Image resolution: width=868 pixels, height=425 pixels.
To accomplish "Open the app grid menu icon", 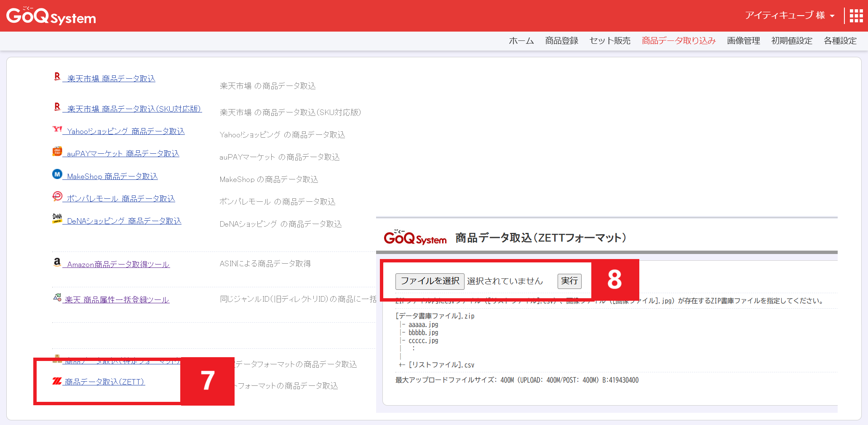I will pyautogui.click(x=856, y=16).
